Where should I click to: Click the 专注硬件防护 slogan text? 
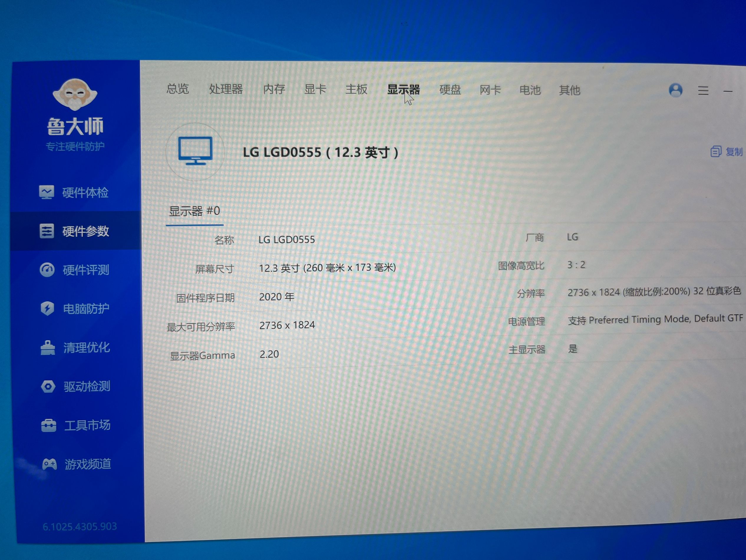(x=75, y=146)
